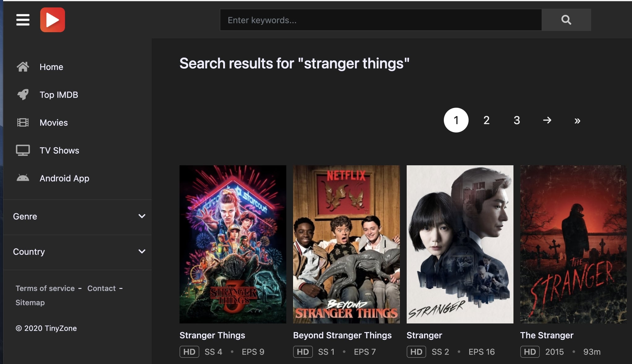The width and height of the screenshot is (632, 364).
Task: Click the magnifying glass search button
Action: [x=566, y=20]
